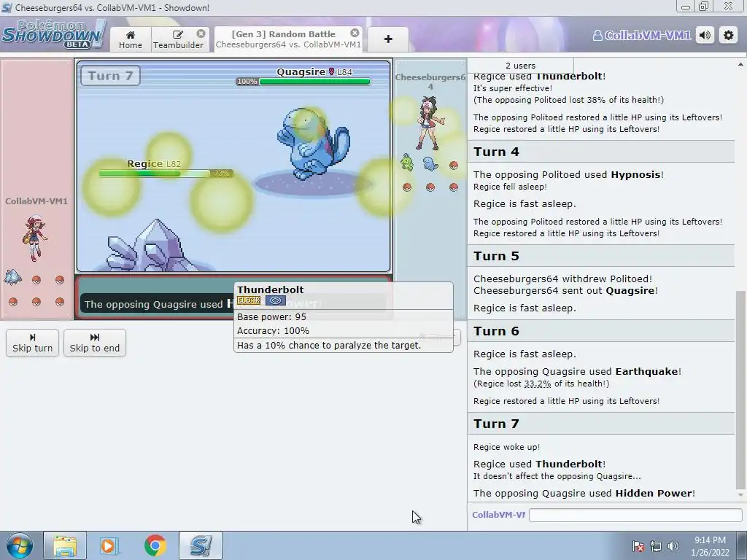Click the network tray icon

coord(656,545)
